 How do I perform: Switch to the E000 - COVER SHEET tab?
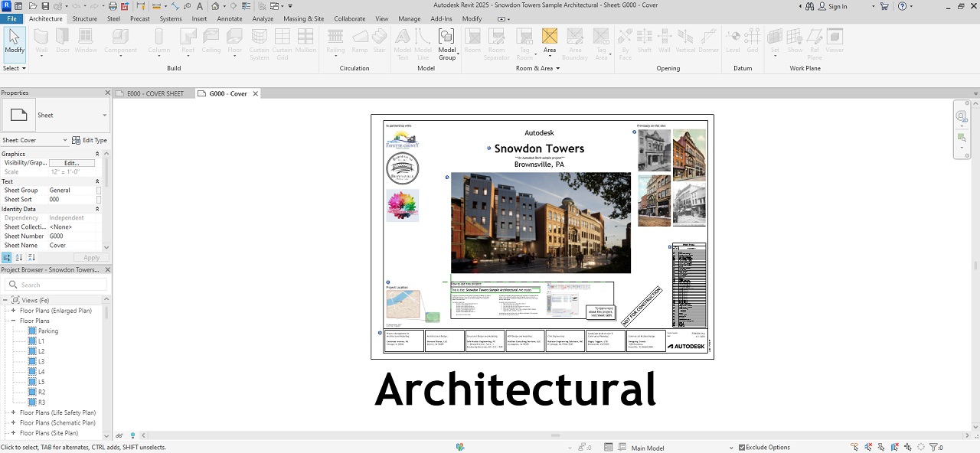click(155, 94)
